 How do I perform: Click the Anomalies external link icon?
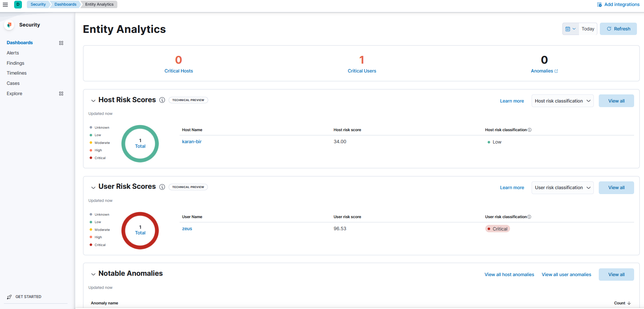coord(556,71)
